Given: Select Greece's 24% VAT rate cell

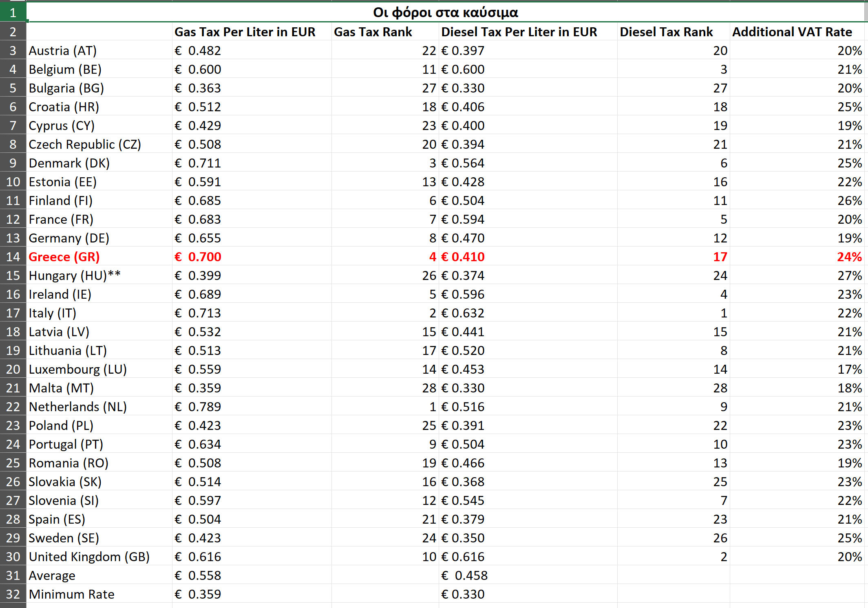Looking at the screenshot, I should pos(797,257).
